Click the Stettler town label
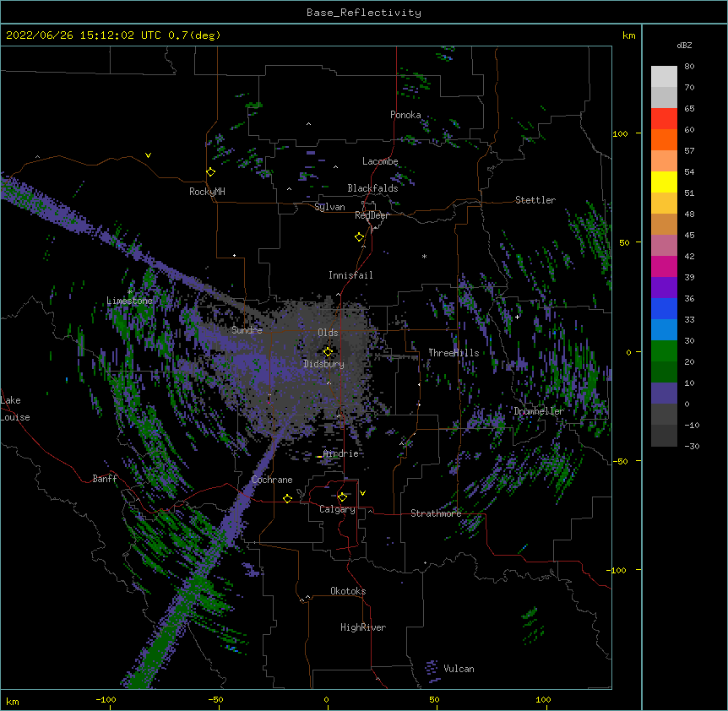 click(x=535, y=200)
